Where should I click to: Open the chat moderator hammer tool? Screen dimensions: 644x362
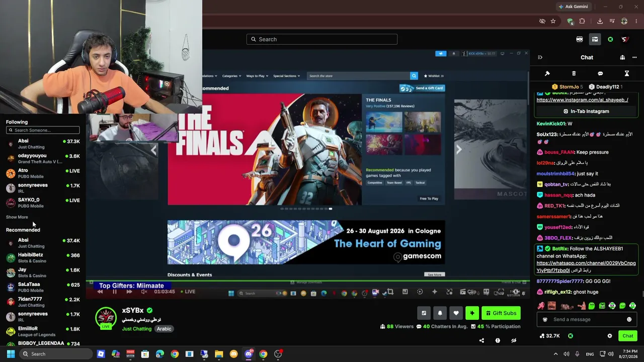(547, 73)
